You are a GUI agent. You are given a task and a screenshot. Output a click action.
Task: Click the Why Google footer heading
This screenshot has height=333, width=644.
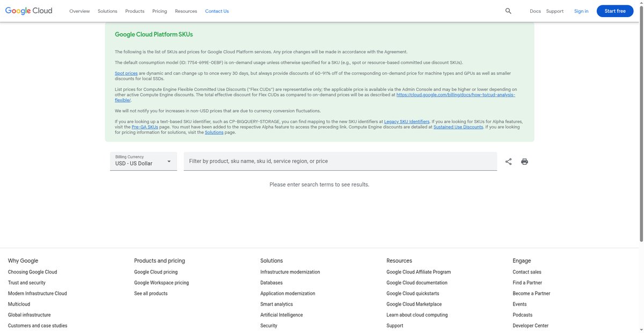pyautogui.click(x=23, y=260)
